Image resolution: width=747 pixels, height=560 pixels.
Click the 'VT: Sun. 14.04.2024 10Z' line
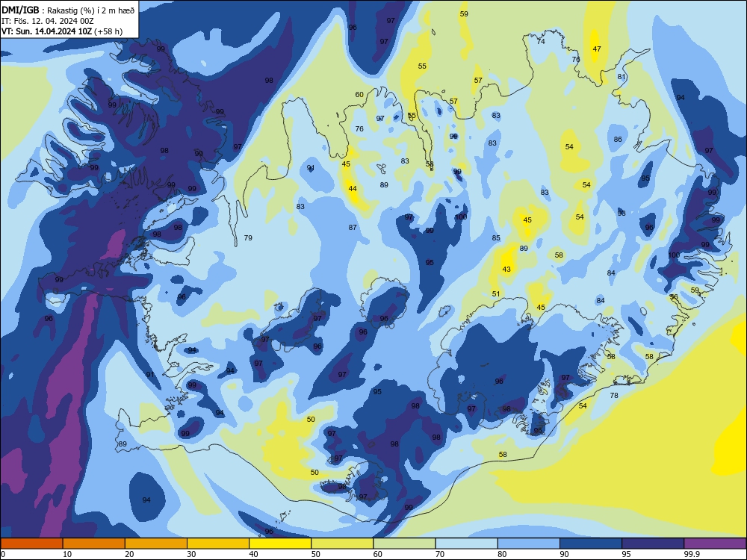click(x=62, y=31)
